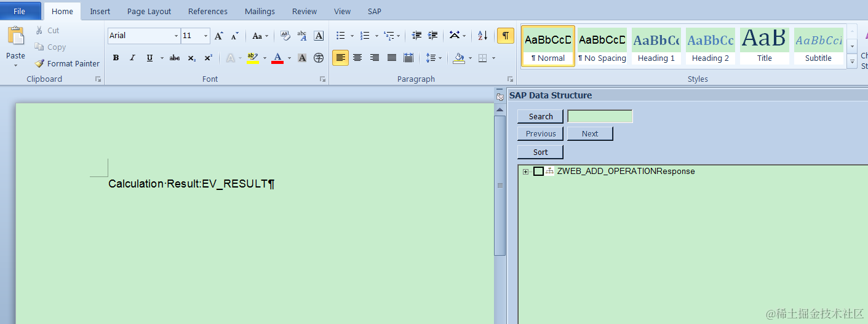868x324 pixels.
Task: Open the borders dropdown arrow
Action: coord(494,58)
